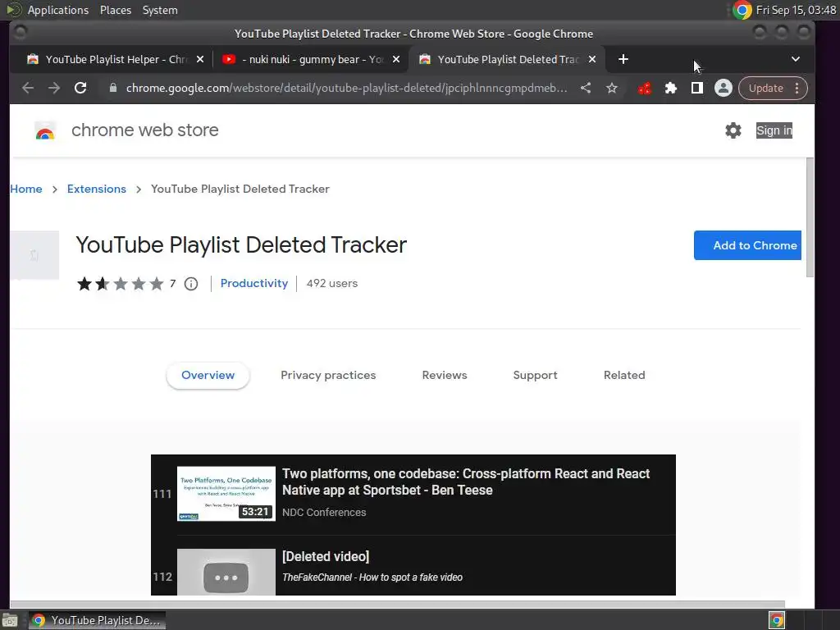Viewport: 840px width, 630px height.
Task: Click the Chrome icon in bottom-right tray
Action: 777,620
